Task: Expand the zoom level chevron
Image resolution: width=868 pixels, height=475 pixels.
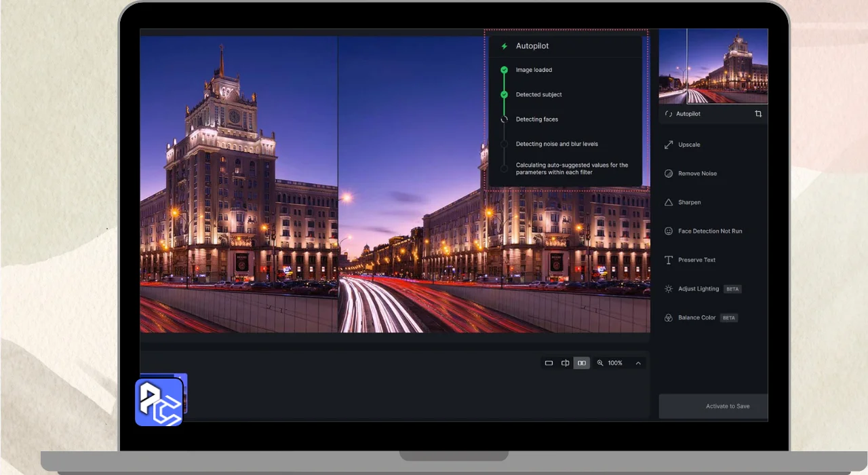Action: point(638,363)
